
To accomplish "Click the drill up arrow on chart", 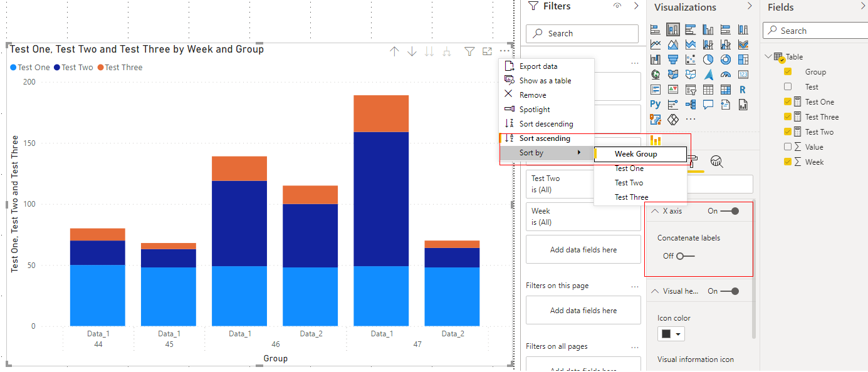I will pyautogui.click(x=394, y=51).
